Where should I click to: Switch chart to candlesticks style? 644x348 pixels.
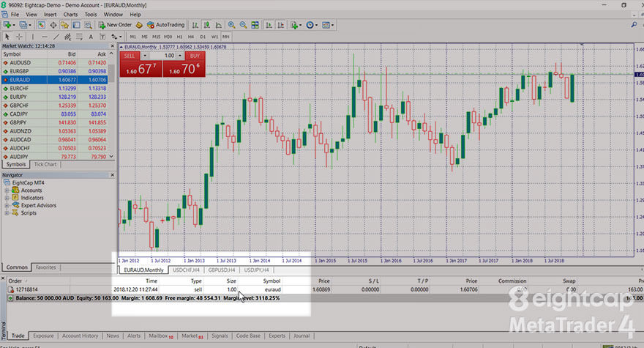[206, 25]
